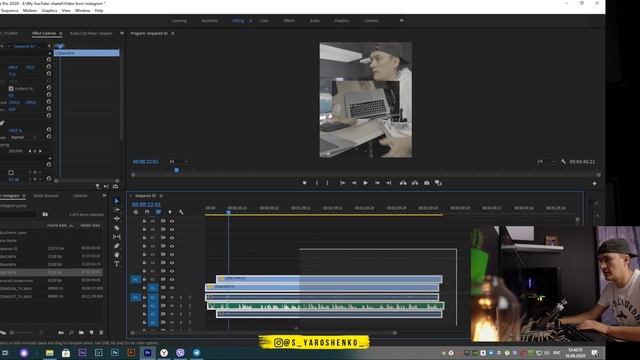This screenshot has height=360, width=640.
Task: Select the Pen tool in the timeline toolbar
Action: [x=116, y=246]
